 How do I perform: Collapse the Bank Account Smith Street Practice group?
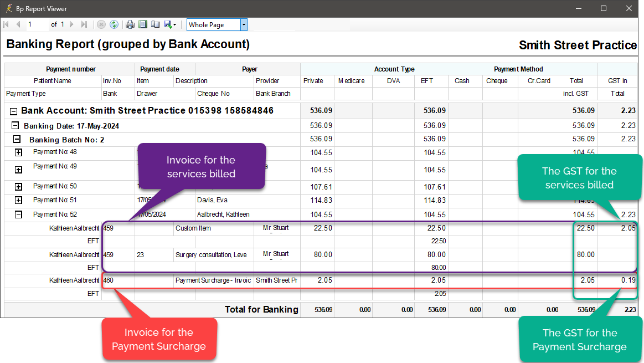coord(14,111)
